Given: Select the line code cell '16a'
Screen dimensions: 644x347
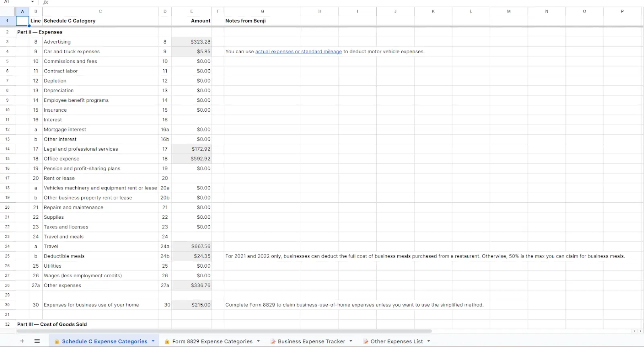Looking at the screenshot, I should (165, 129).
